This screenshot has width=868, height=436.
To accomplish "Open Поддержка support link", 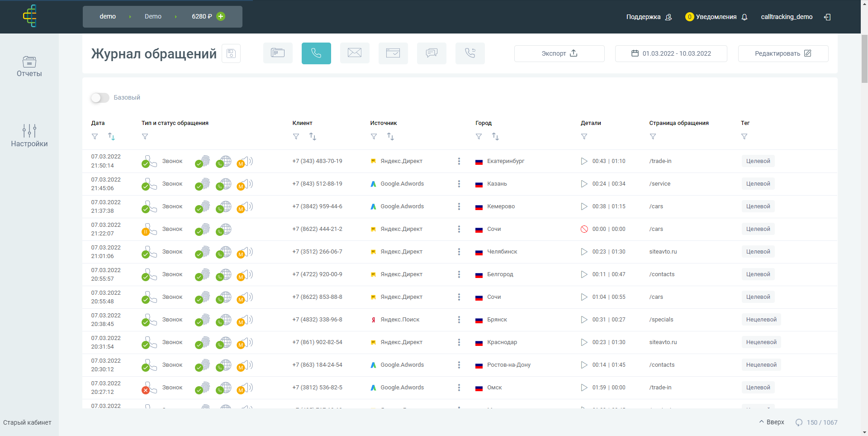I will pyautogui.click(x=649, y=17).
